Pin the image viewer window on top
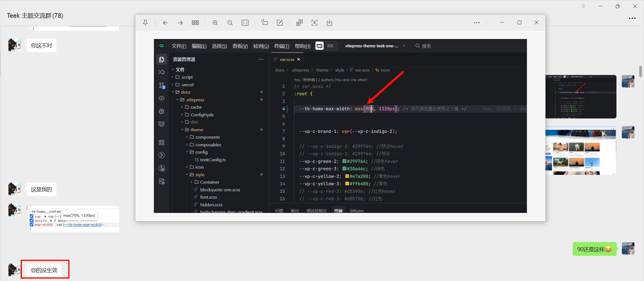 tap(146, 23)
